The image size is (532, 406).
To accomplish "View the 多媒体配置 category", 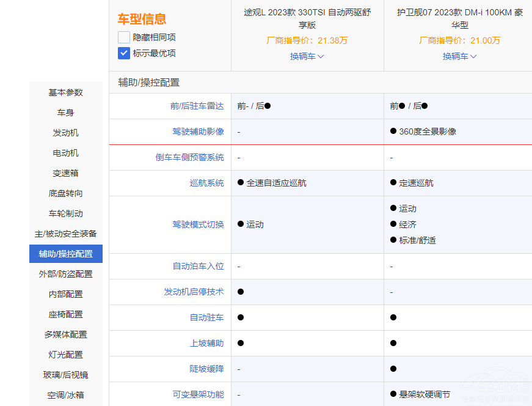I will pyautogui.click(x=65, y=334).
